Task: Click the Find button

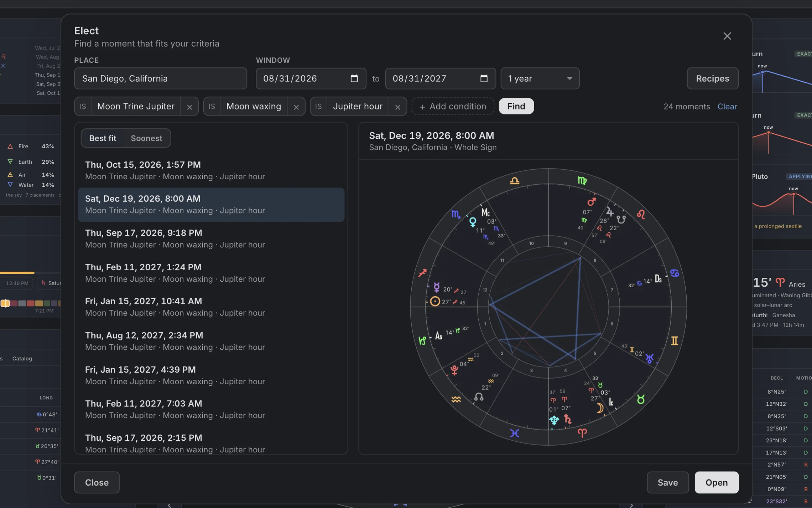Action: 516,106
